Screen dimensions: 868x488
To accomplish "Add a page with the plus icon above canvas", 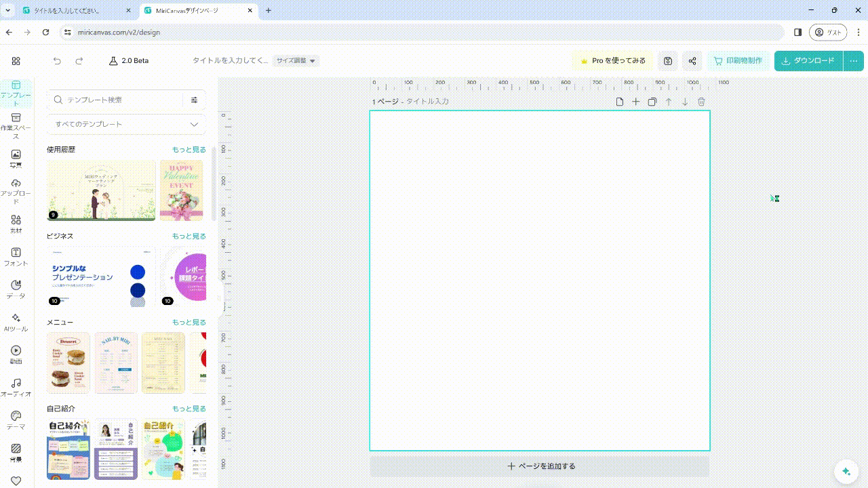I will (635, 101).
